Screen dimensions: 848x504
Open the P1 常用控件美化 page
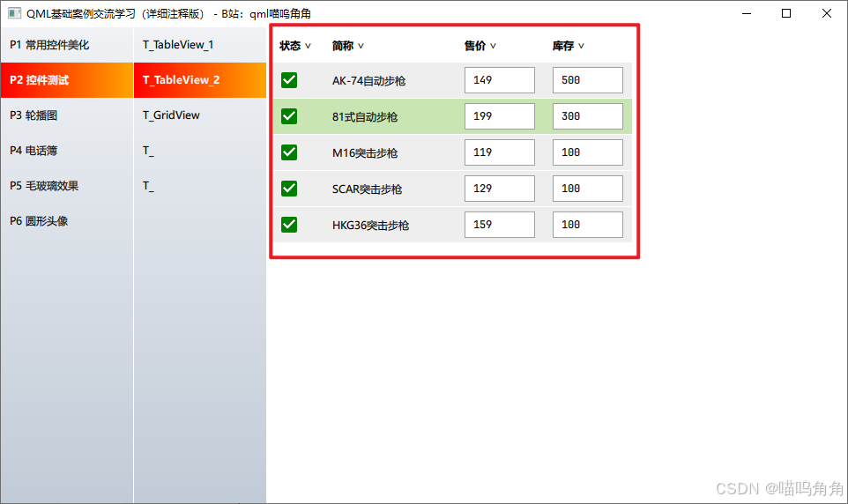coord(67,45)
